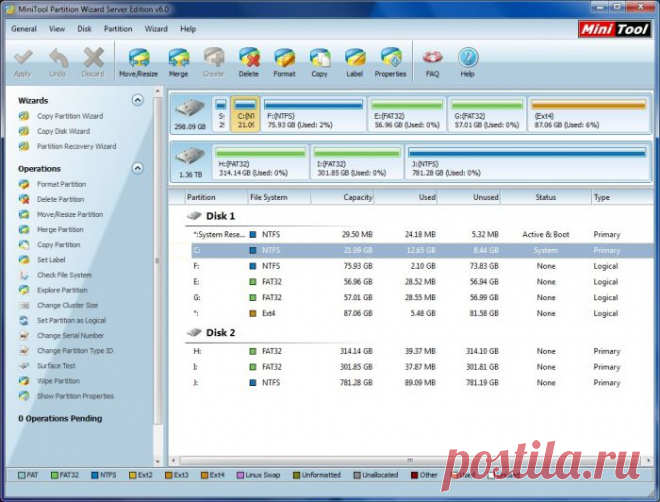This screenshot has height=502, width=660.
Task: Select the Move/Resize toolbar tool
Action: point(138,63)
